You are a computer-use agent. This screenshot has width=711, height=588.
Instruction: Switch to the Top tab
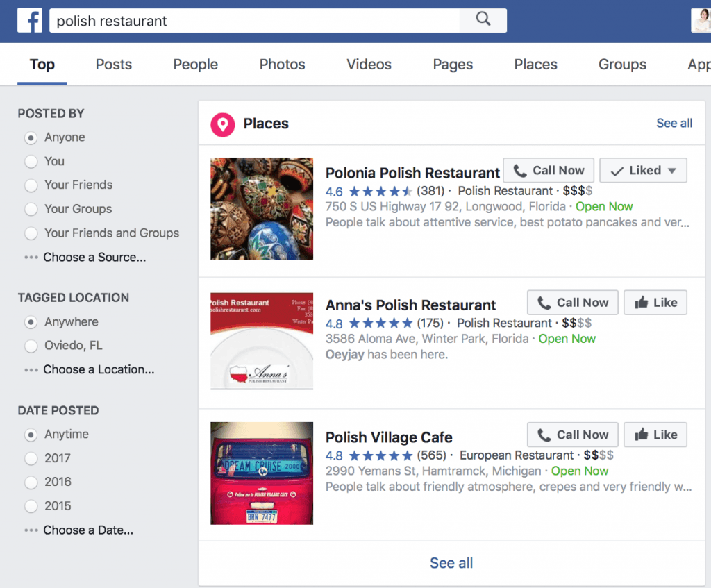42,65
